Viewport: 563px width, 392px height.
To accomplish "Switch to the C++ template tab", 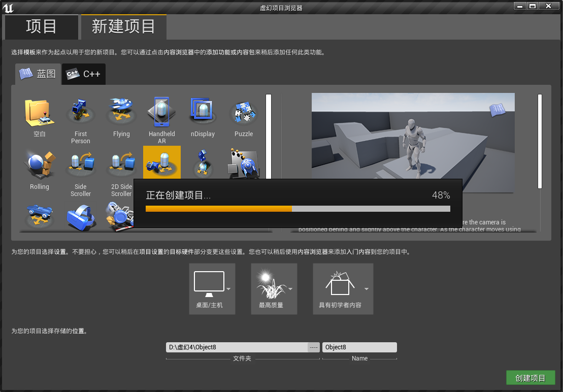I will [83, 74].
